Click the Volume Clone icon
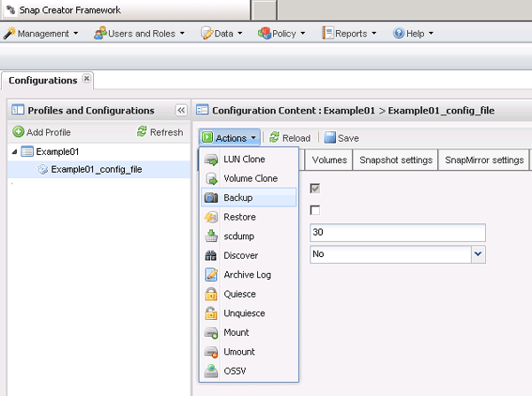This screenshot has width=532, height=396. (x=211, y=179)
